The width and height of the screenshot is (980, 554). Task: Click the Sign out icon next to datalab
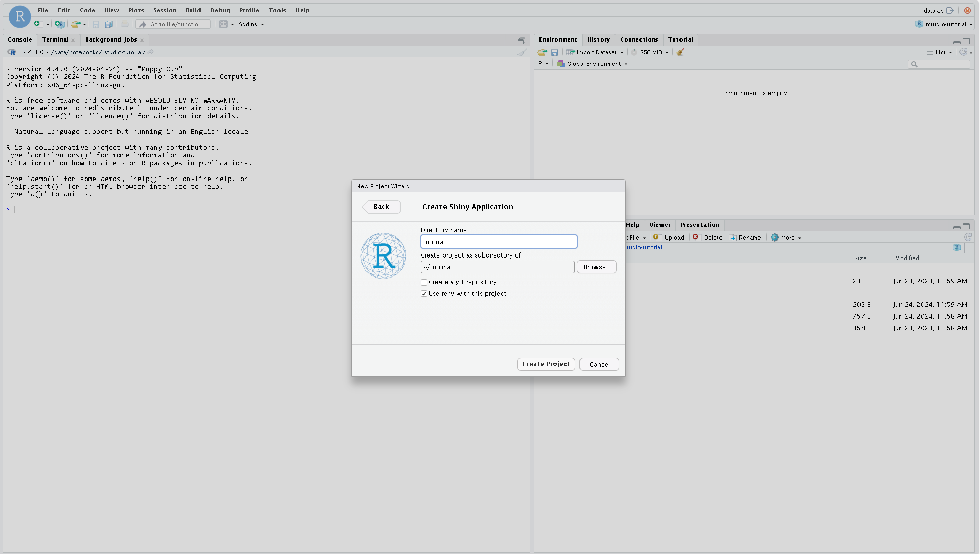pos(950,10)
